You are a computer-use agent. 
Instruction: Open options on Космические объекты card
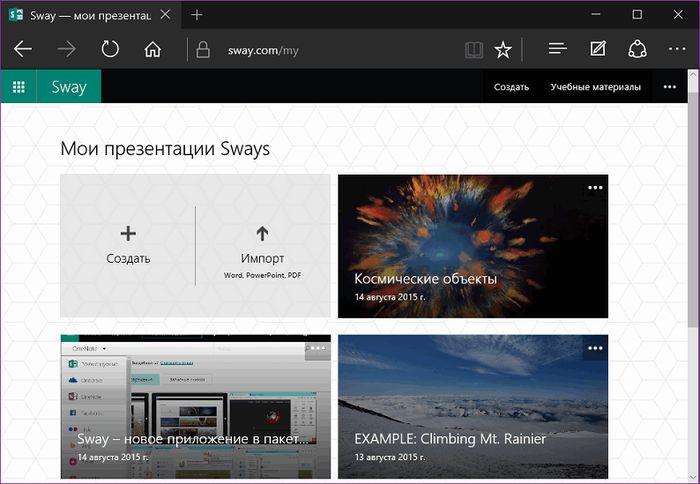coord(595,188)
